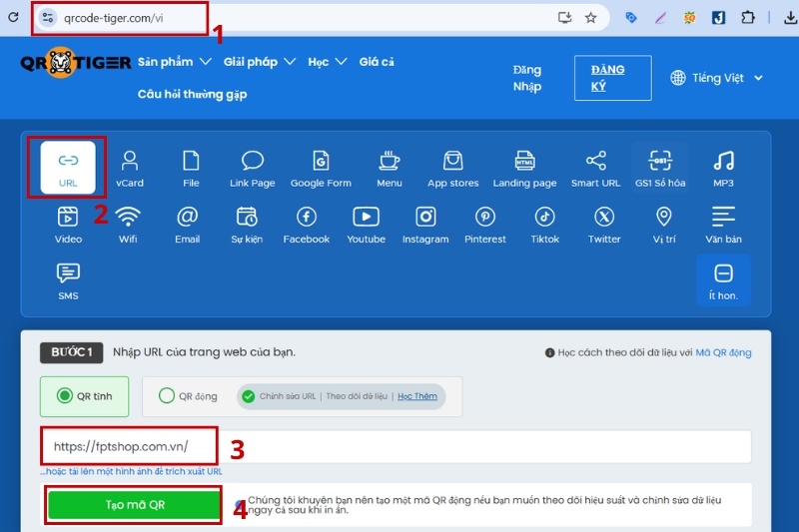Choose the vCard QR type
Image resolution: width=799 pixels, height=532 pixels.
[x=130, y=169]
